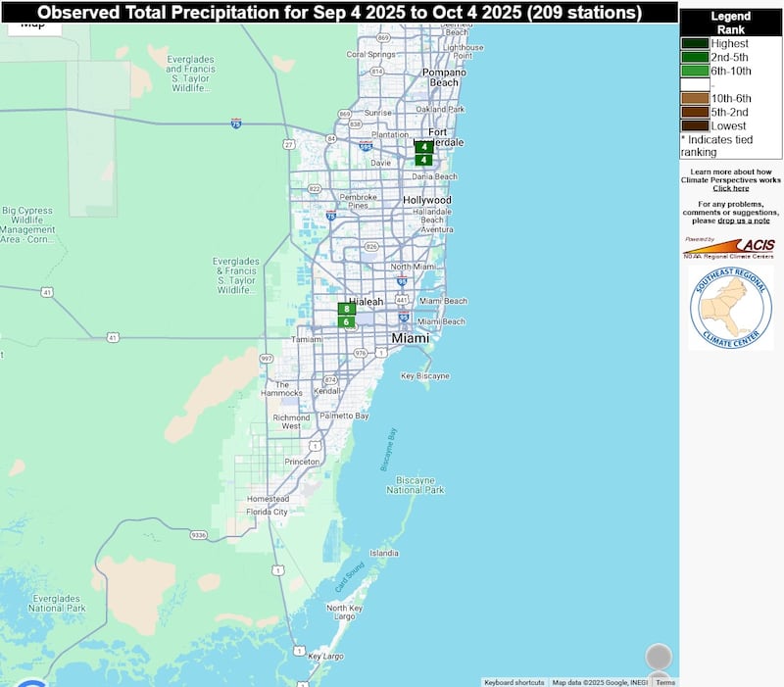Click the 997 highway shield near The Hammocks
Image resolution: width=784 pixels, height=687 pixels.
[x=267, y=359]
